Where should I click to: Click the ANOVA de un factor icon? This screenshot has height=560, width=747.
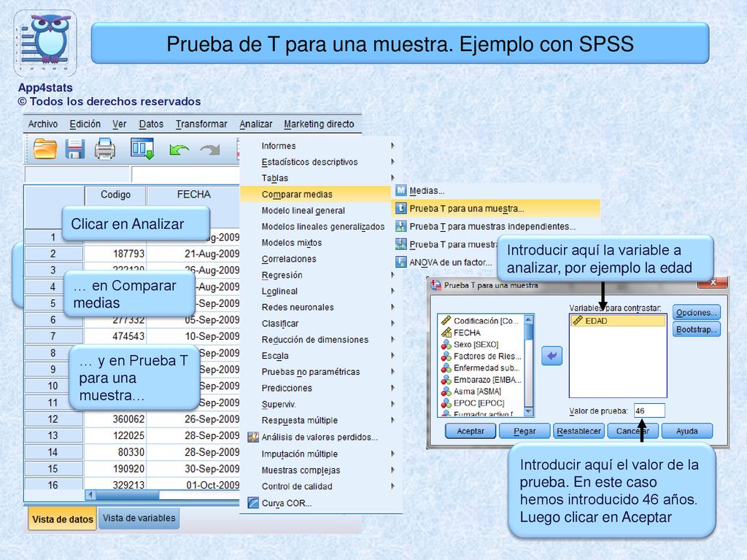[x=401, y=262]
